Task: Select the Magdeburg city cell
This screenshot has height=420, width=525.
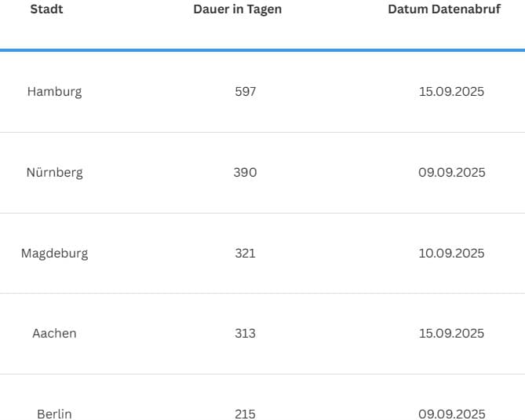Action: [x=55, y=254]
